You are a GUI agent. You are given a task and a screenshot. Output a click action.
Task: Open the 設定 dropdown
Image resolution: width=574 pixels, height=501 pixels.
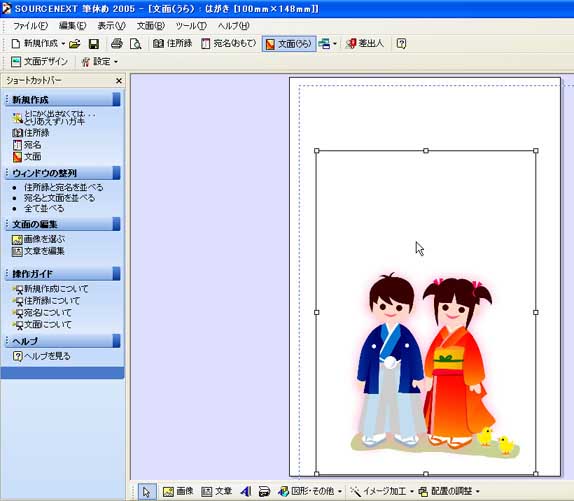pos(100,61)
